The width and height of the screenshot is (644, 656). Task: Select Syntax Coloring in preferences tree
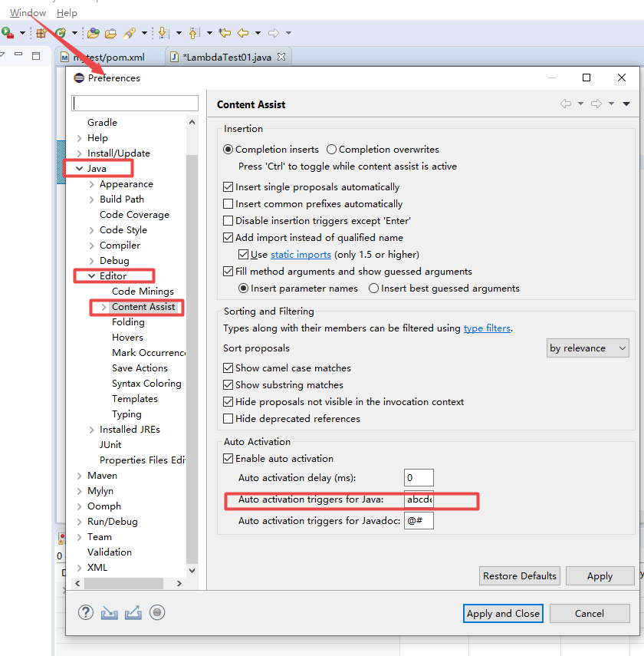(146, 384)
